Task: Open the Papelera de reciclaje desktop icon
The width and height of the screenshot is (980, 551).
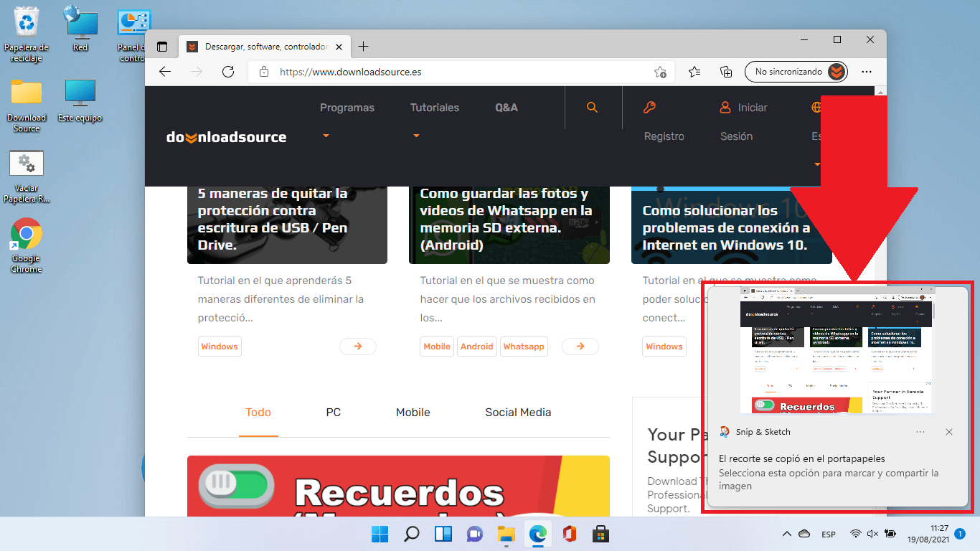Action: tap(27, 34)
